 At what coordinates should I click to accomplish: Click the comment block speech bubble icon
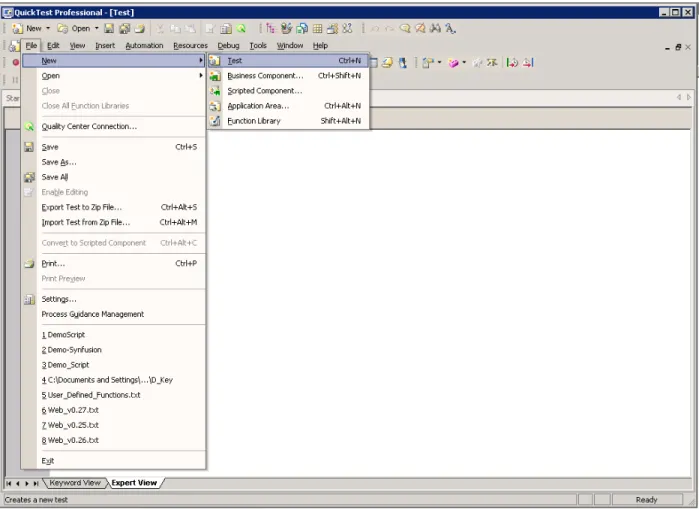(405, 29)
